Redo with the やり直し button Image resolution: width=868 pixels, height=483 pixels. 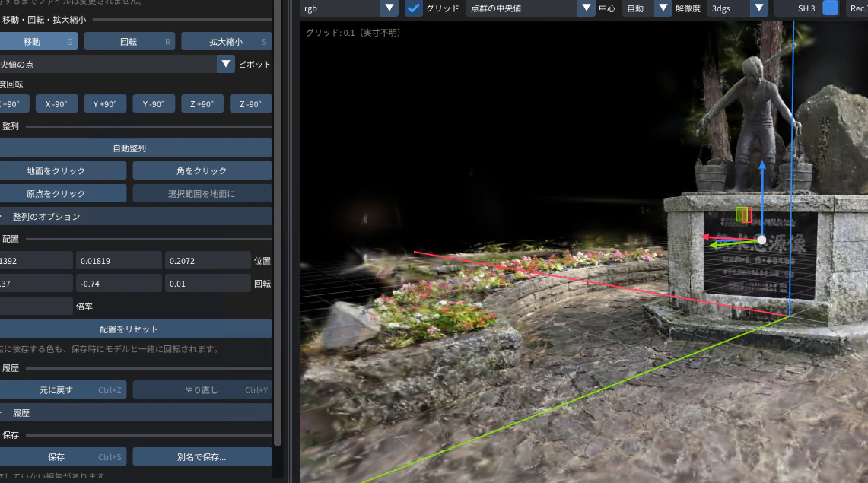202,390
